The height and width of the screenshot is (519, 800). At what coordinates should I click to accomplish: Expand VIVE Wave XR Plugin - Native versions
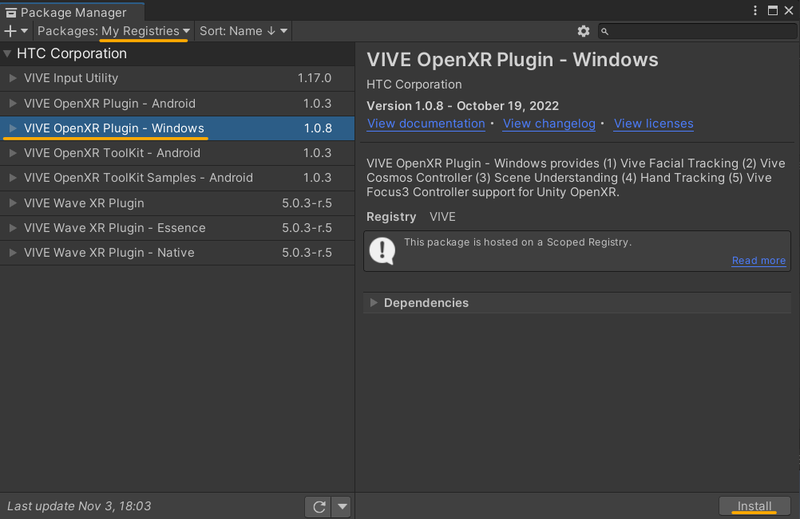point(13,253)
